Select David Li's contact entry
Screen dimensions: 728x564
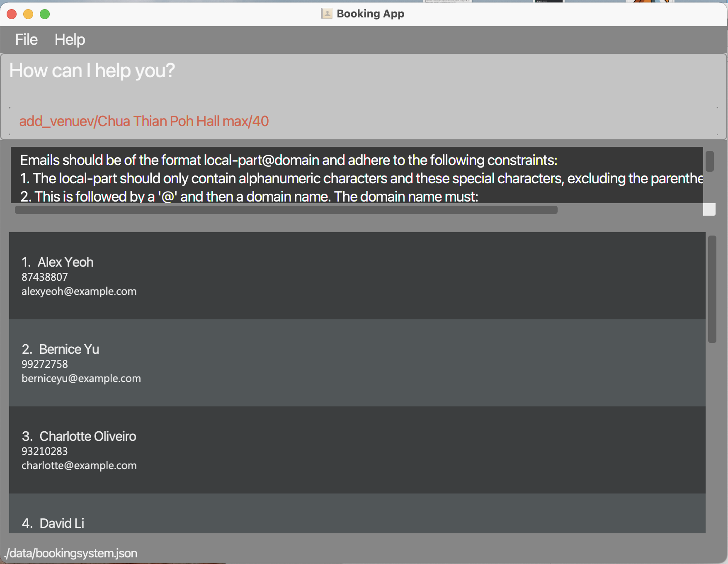[166, 523]
